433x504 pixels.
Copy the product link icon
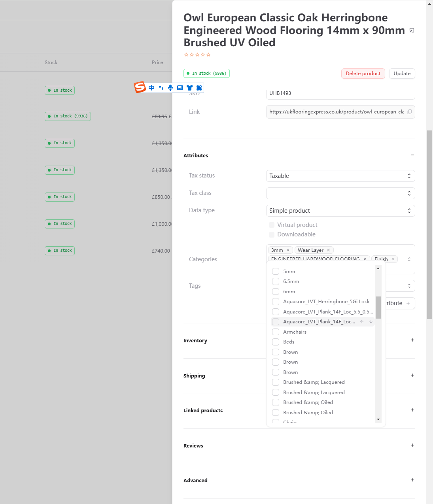click(409, 112)
